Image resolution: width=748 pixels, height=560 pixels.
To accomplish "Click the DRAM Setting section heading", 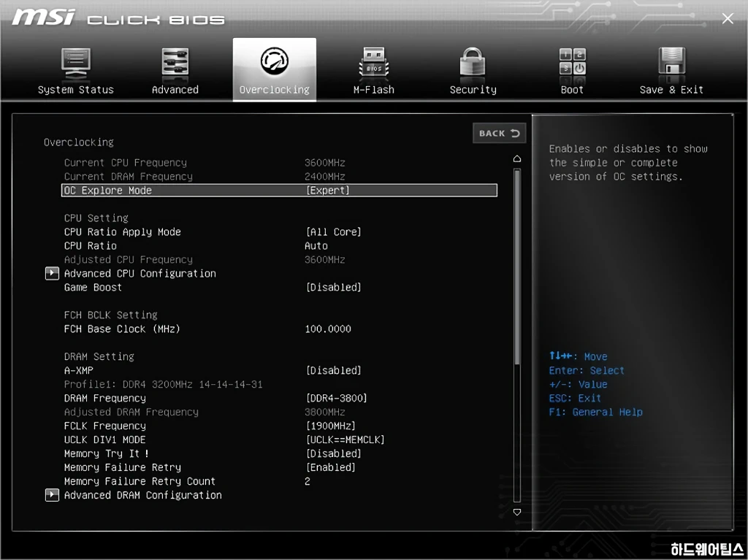I will (99, 356).
